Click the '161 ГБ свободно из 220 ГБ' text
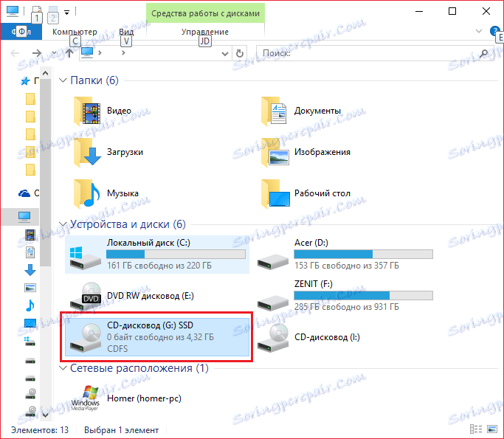 point(159,266)
